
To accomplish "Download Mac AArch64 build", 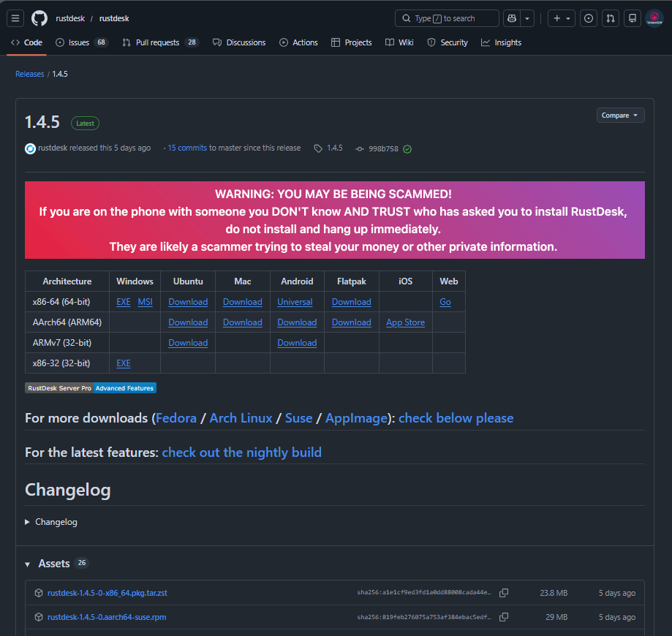I will (243, 322).
